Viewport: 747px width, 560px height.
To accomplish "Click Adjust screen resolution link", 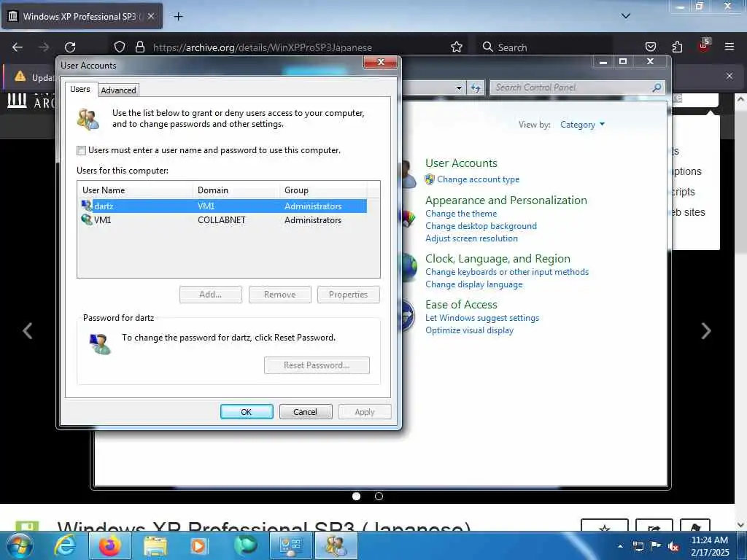I will point(472,238).
